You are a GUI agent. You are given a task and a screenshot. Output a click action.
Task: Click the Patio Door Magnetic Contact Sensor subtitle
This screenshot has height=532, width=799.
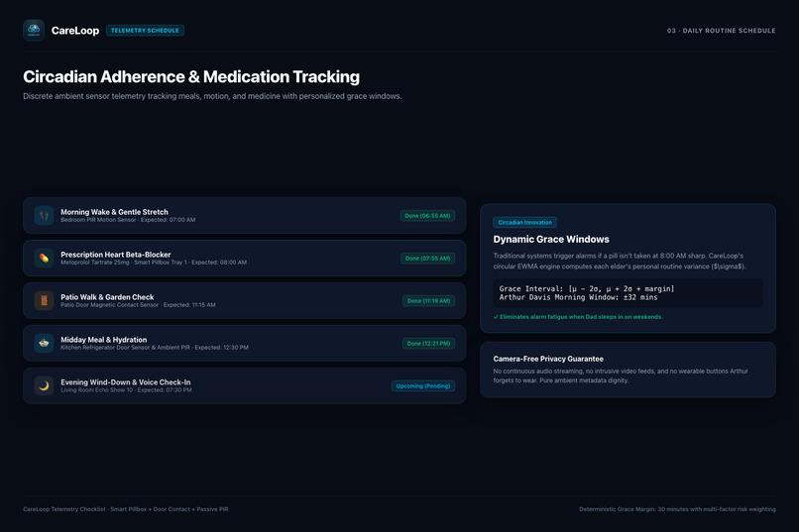(138, 305)
